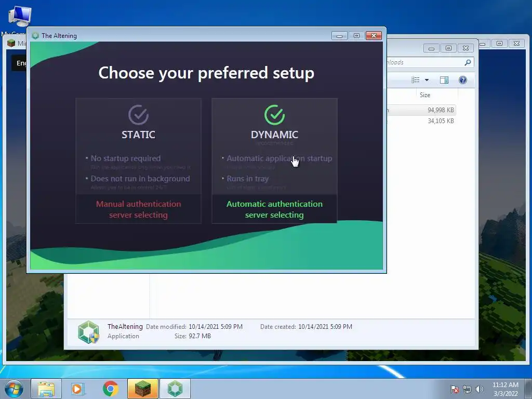The width and height of the screenshot is (532, 399).
Task: Click Automatic authentication server selecting text
Action: pos(274,209)
